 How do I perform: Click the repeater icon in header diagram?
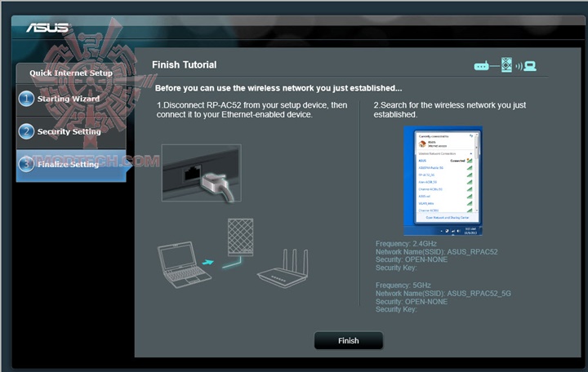pos(506,64)
